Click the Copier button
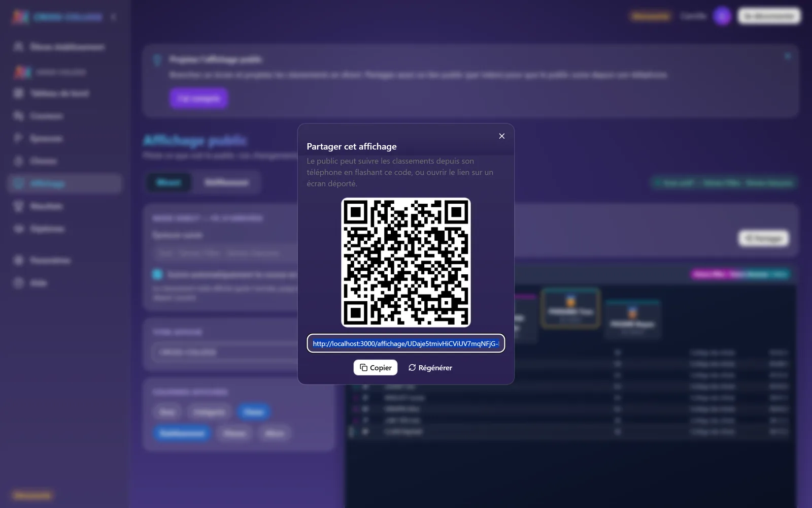The width and height of the screenshot is (812, 508). coord(376,368)
